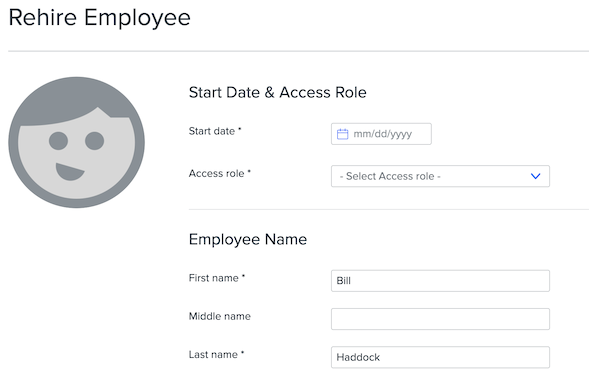Click the Start Date & Access Role heading

278,92
